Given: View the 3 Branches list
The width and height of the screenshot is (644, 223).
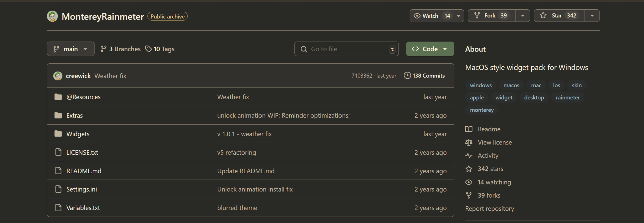Looking at the screenshot, I should [121, 49].
